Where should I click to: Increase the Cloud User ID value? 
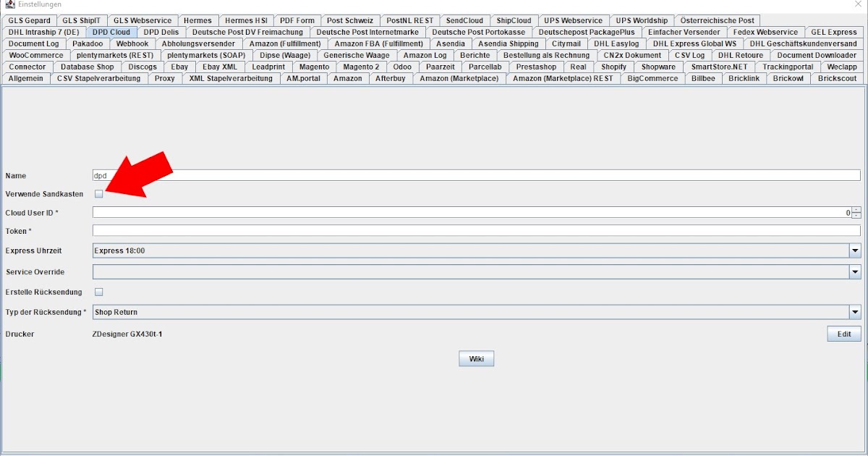coord(856,210)
